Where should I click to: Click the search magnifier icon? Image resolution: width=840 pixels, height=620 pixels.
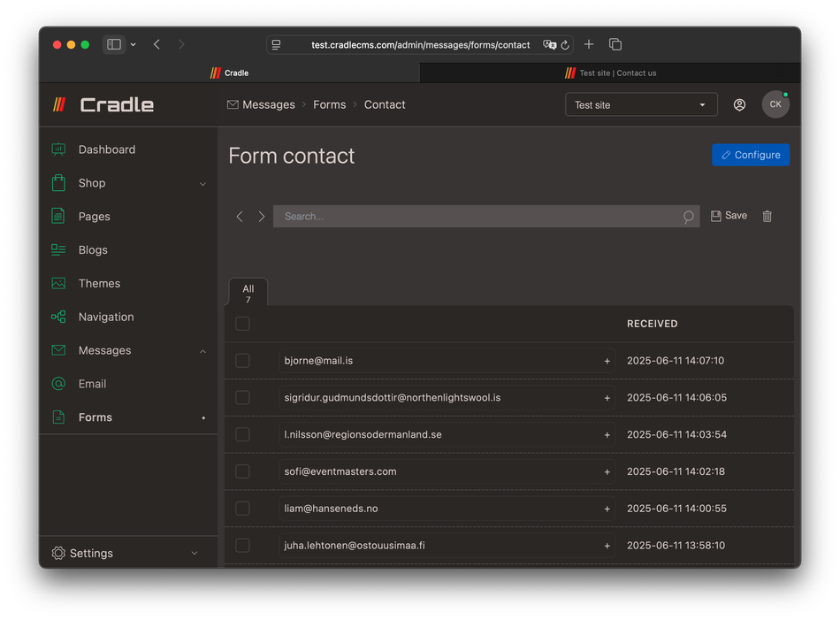coord(688,217)
